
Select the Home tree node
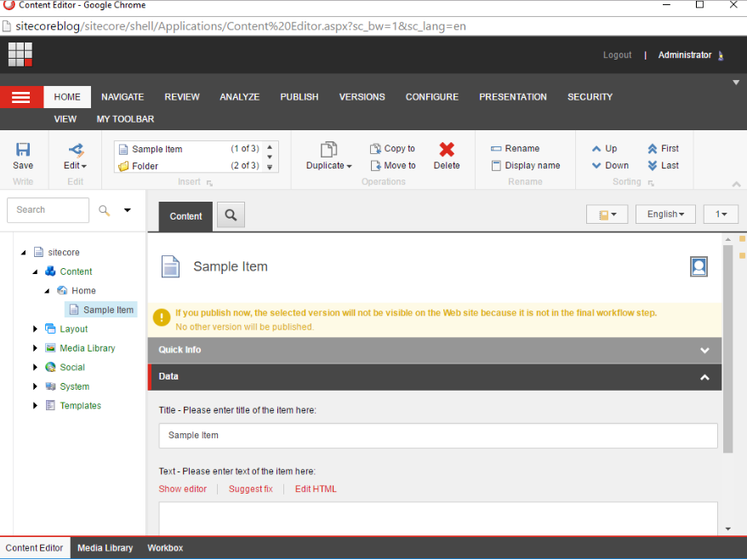click(77, 291)
